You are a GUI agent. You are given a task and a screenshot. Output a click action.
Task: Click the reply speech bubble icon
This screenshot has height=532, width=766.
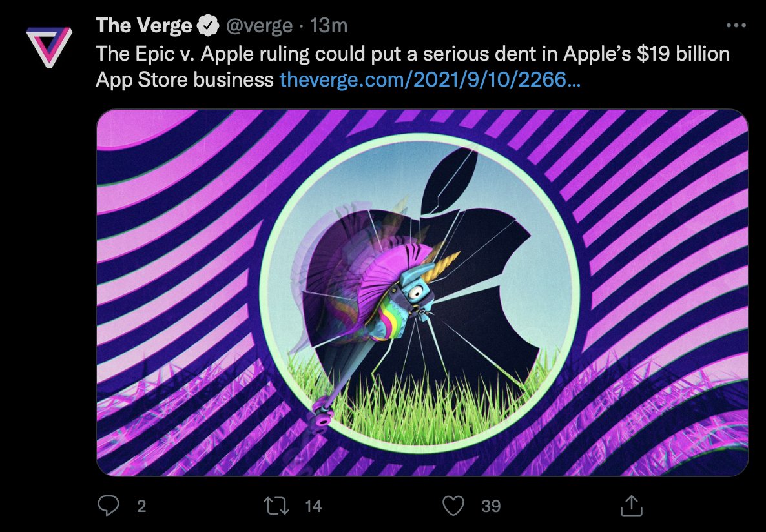pyautogui.click(x=108, y=506)
